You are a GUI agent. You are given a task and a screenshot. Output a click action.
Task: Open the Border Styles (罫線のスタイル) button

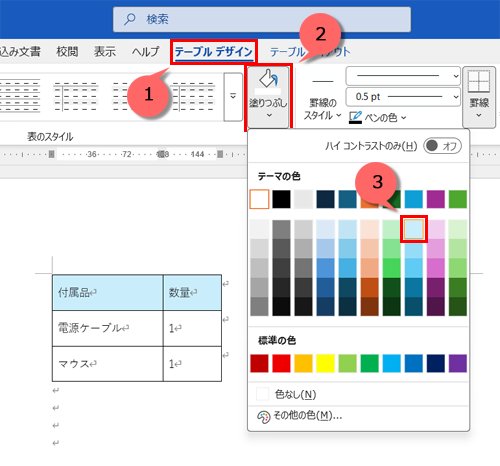(322, 109)
